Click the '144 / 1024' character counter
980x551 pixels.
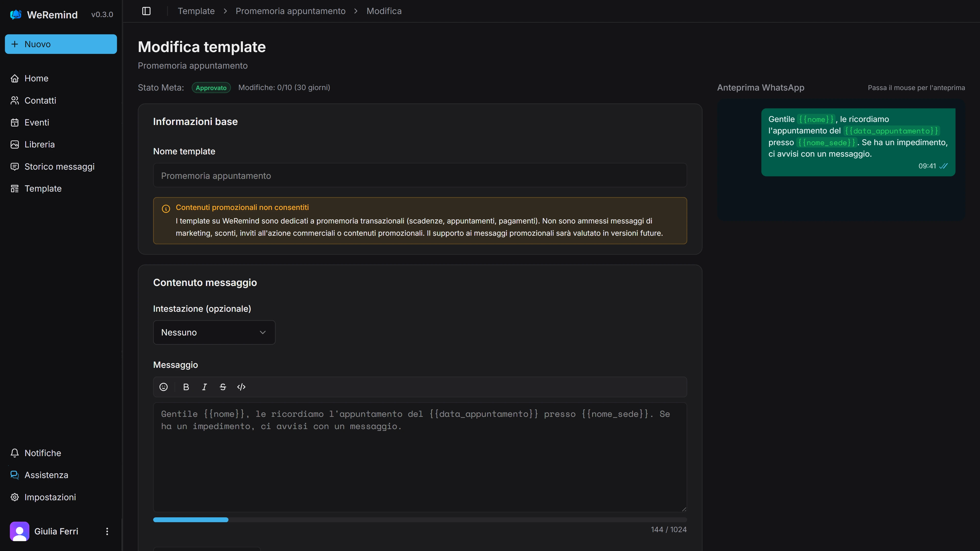[x=668, y=529]
